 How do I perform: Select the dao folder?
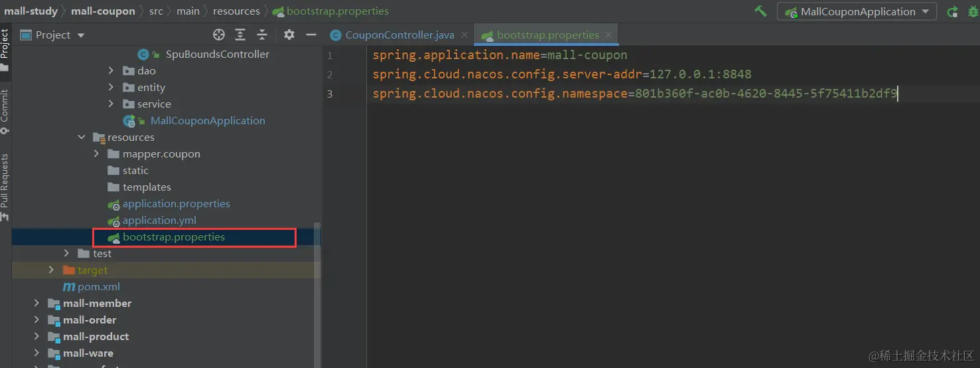(147, 71)
